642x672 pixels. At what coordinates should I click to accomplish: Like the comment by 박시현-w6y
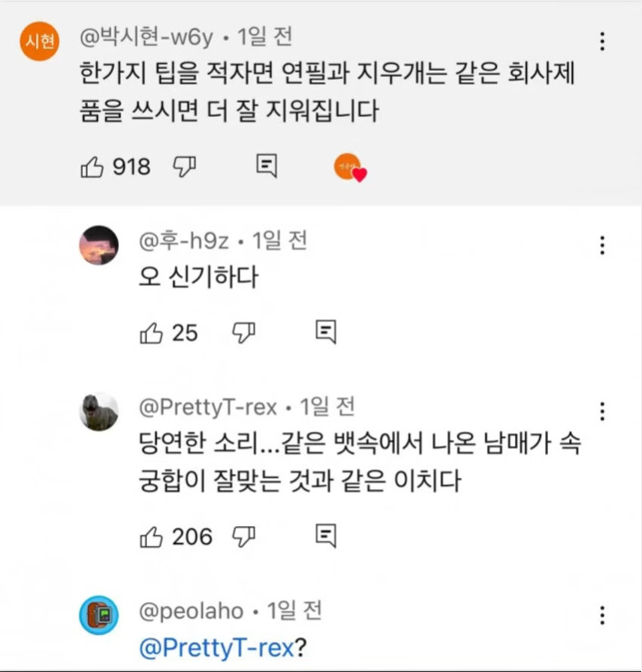point(92,167)
